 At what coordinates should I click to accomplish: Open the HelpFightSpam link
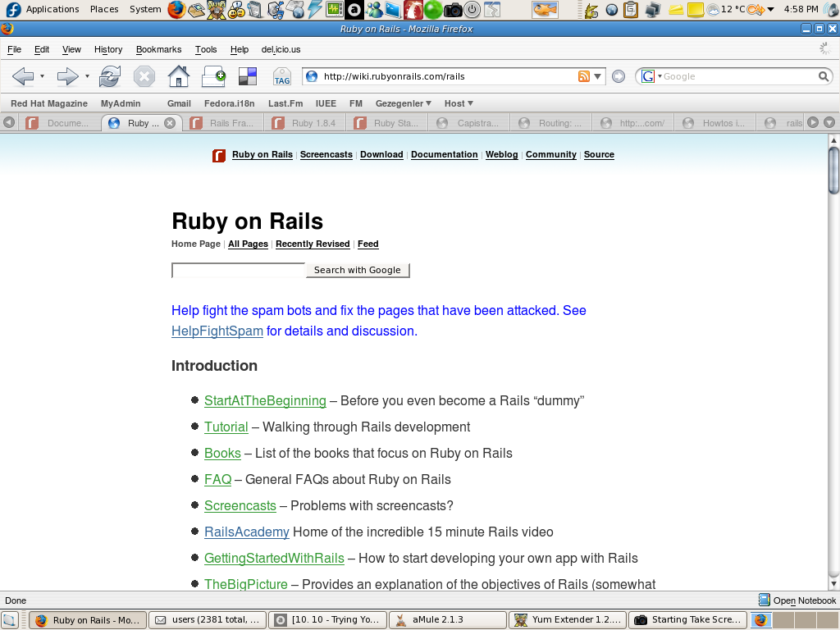click(x=217, y=331)
